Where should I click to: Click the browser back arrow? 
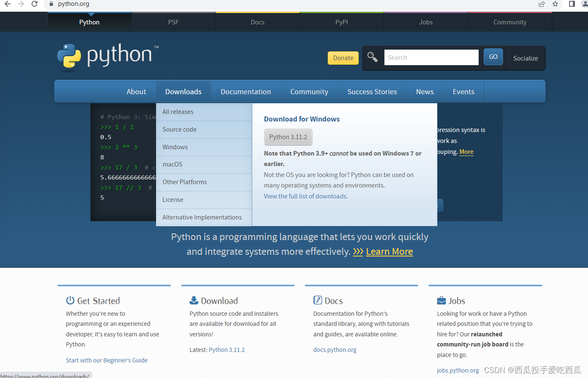tap(8, 4)
